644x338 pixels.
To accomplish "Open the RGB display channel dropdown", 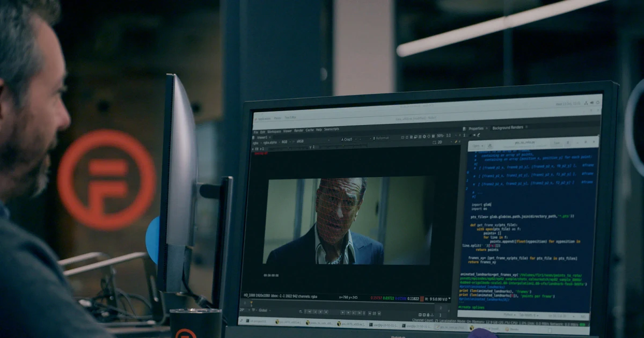I will (x=287, y=142).
